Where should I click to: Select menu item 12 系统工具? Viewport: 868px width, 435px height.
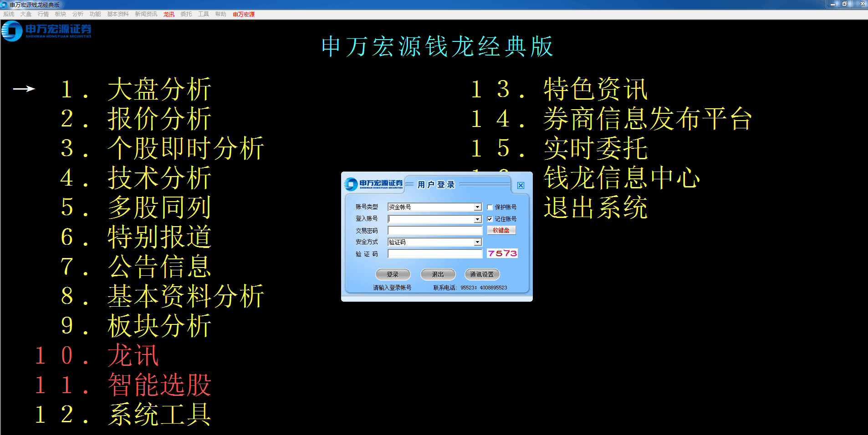click(x=123, y=414)
